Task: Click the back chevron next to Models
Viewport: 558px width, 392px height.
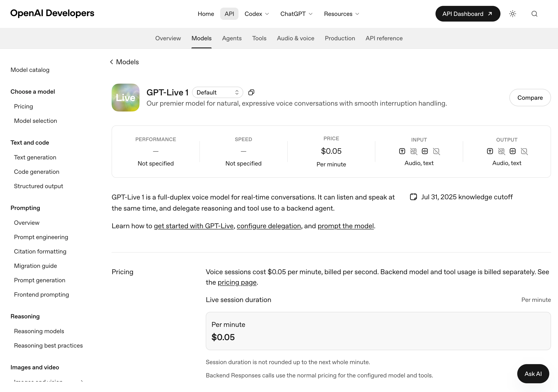Action: point(112,62)
